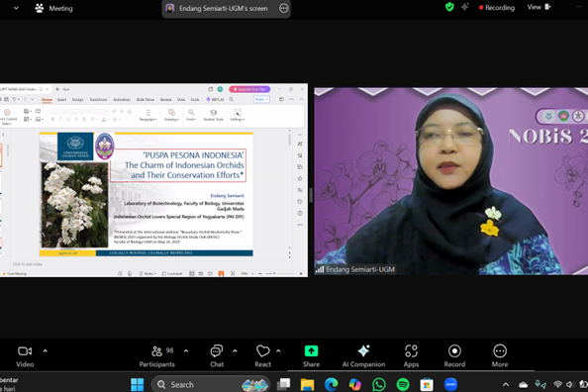Toggle Underline formatting in WPS ribbon

[x=68, y=120]
